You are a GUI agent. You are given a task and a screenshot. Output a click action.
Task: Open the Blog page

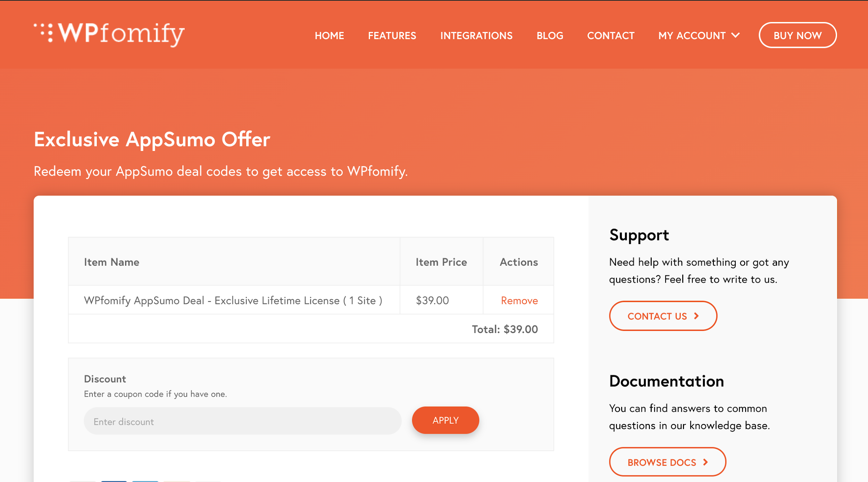(x=550, y=35)
